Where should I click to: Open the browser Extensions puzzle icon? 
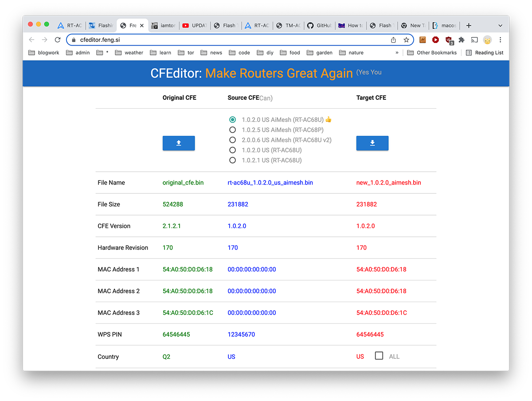(x=461, y=40)
